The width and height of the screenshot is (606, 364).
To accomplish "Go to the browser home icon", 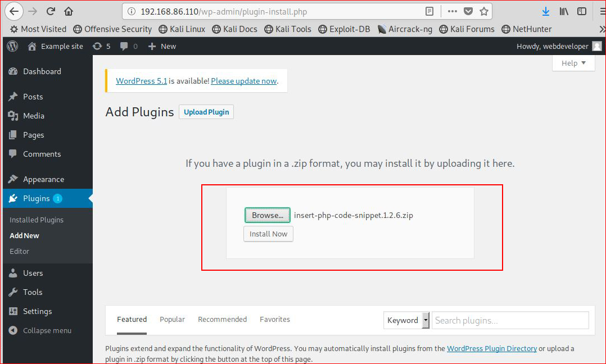I will click(x=69, y=11).
